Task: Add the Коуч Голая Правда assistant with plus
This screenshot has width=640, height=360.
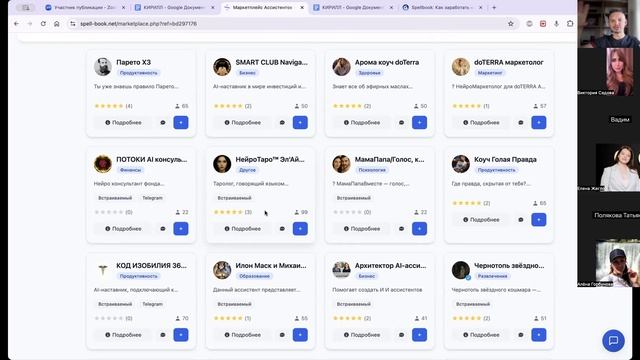Action: [x=539, y=220]
